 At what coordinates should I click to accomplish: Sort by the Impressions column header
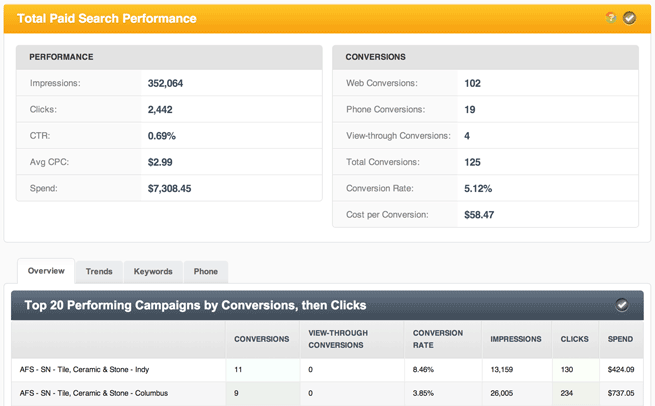515,339
